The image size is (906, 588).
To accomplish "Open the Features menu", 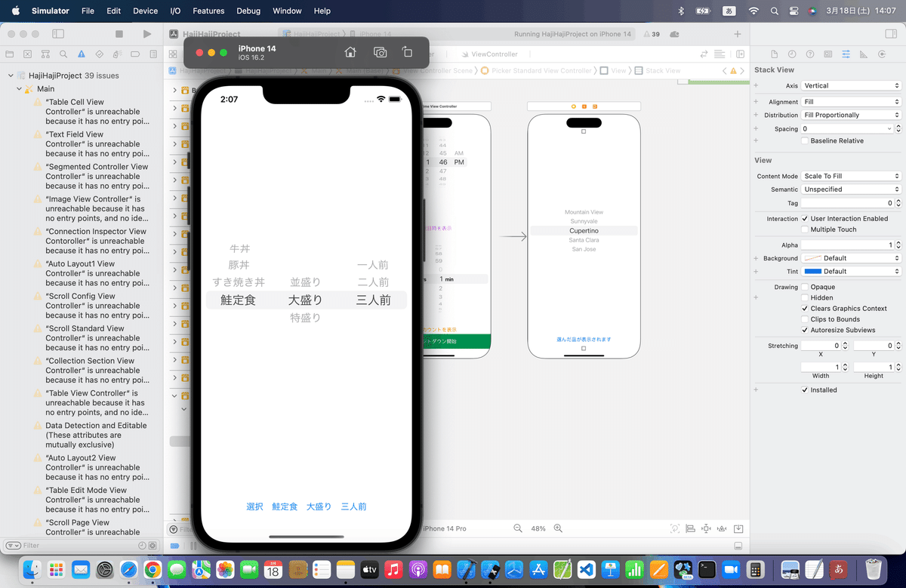I will (x=208, y=11).
